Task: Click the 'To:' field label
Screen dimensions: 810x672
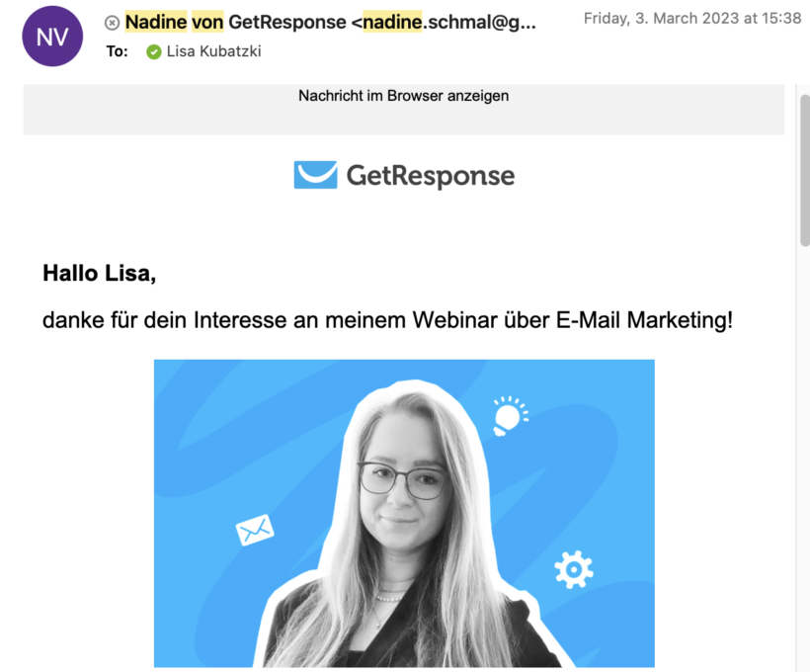Action: (x=118, y=51)
